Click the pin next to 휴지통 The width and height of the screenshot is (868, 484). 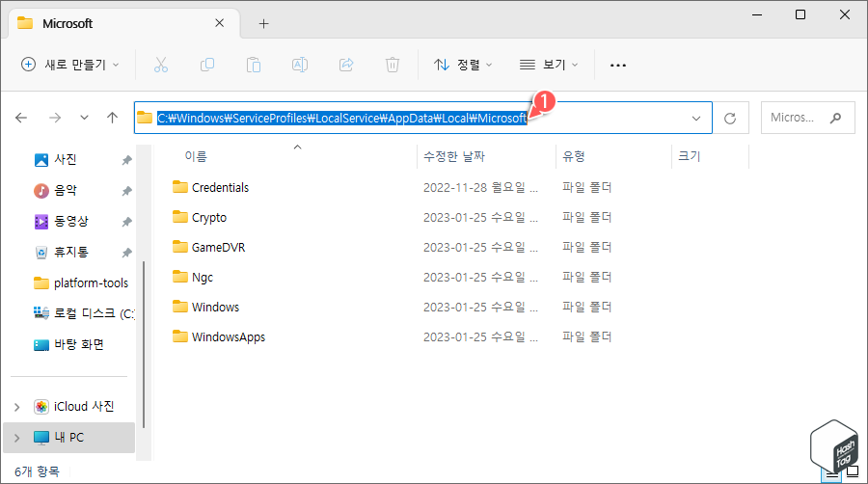(126, 253)
